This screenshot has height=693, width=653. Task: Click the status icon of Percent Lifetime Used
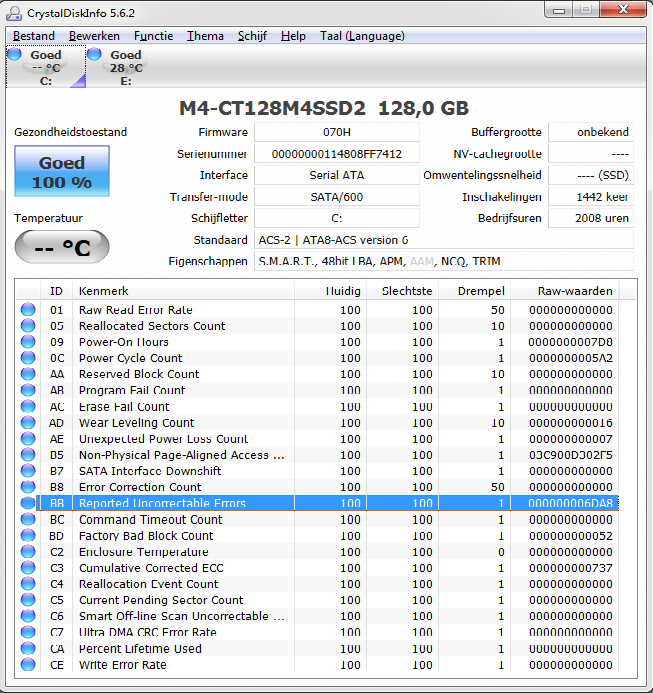click(28, 648)
